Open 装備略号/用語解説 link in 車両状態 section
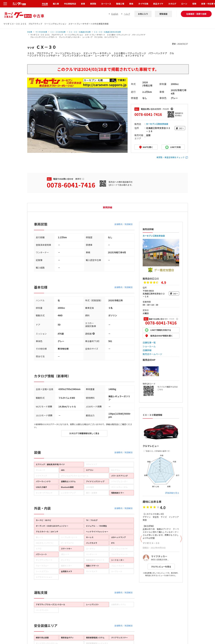215x644 pixels. (x=123, y=224)
